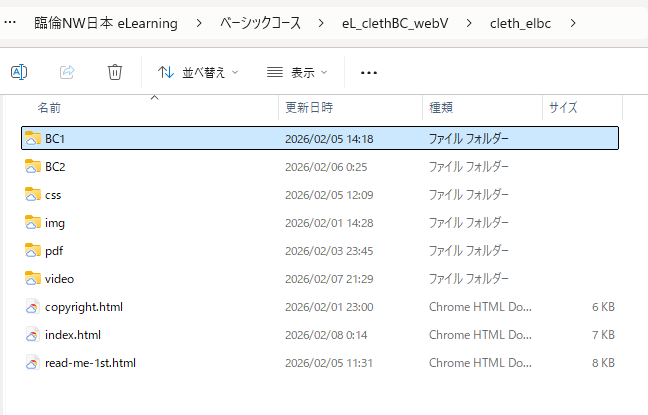Viewport: 648px width, 415px height.
Task: Select the BC2 folder icon
Action: tap(33, 167)
